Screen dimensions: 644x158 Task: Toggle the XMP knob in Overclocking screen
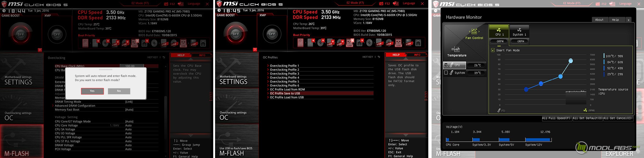click(57, 34)
